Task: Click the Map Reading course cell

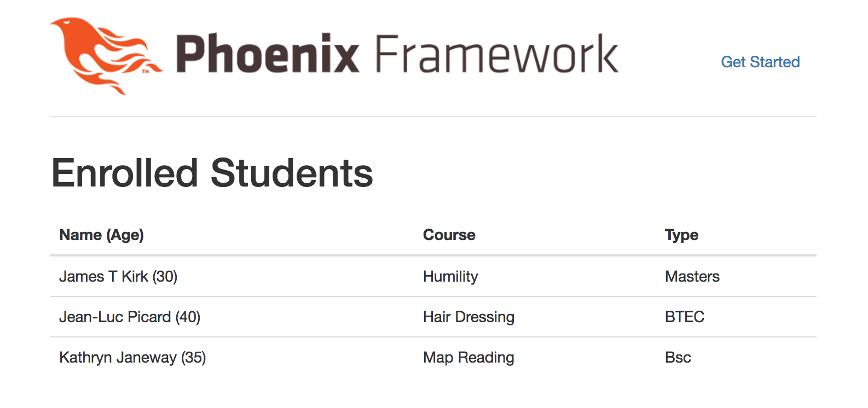Action: [468, 357]
